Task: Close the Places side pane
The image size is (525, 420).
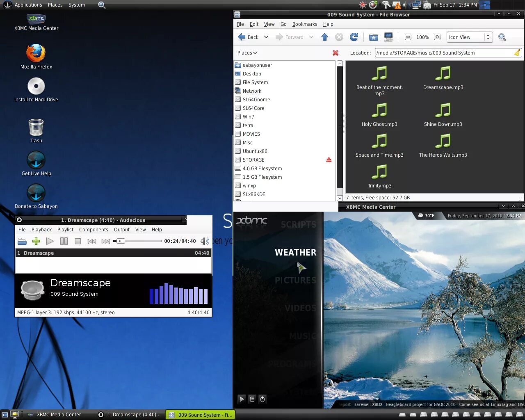Action: tap(336, 53)
